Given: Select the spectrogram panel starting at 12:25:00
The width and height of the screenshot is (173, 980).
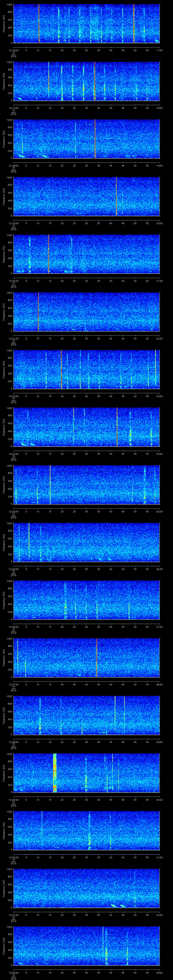Looking at the screenshot, I should (x=86, y=543).
